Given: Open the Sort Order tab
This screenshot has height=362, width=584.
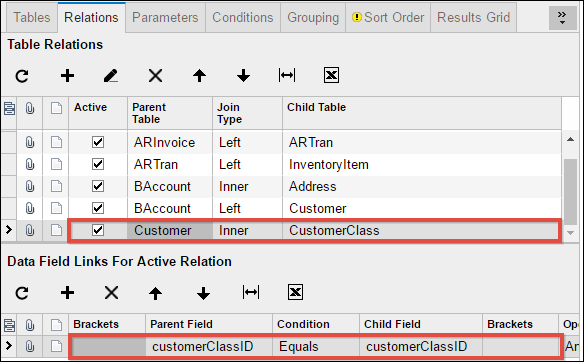Looking at the screenshot, I should pyautogui.click(x=388, y=18).
